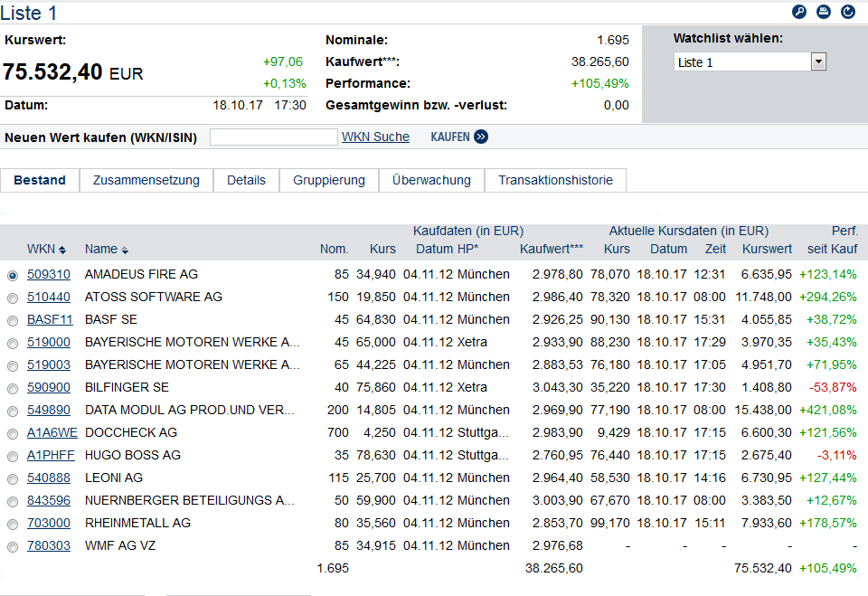Click the WKN/ISIN input field
The width and height of the screenshot is (868, 596).
coord(273,137)
